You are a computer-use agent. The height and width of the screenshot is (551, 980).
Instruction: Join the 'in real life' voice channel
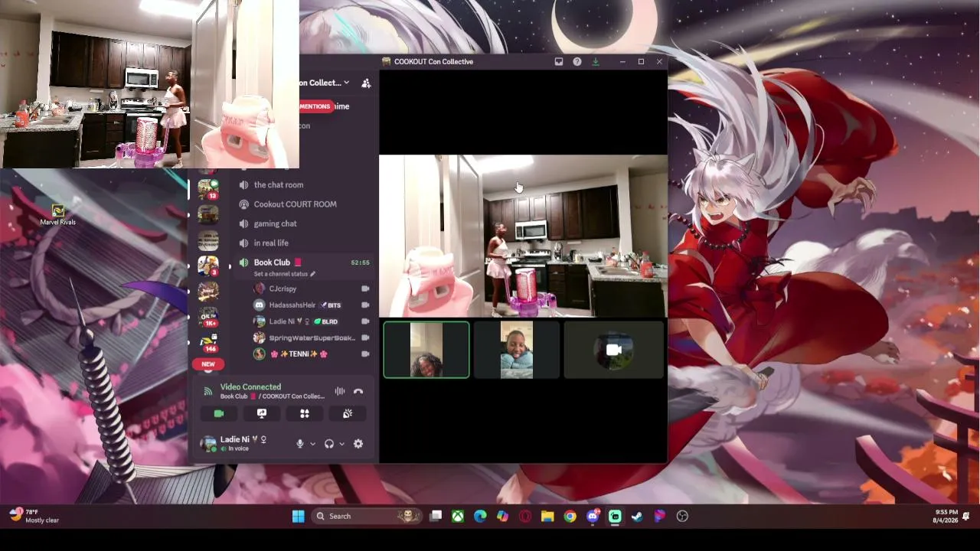(x=271, y=243)
